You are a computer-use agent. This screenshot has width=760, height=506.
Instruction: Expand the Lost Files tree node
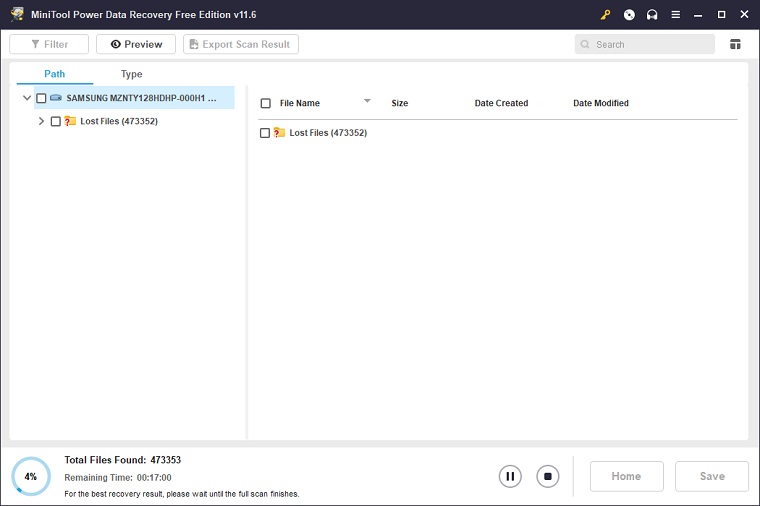tap(41, 121)
